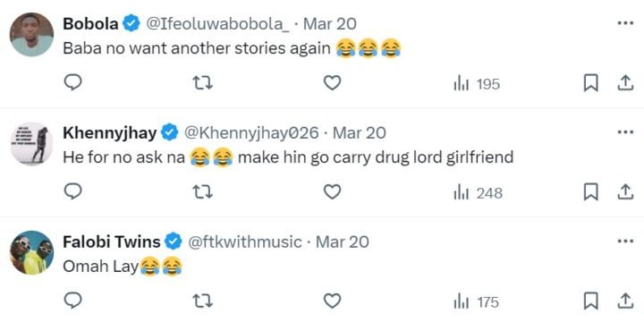Screen dimensions: 644x322
Task: Reply to Falobi Twins' Omah Lay tweet
Action: tap(73, 301)
